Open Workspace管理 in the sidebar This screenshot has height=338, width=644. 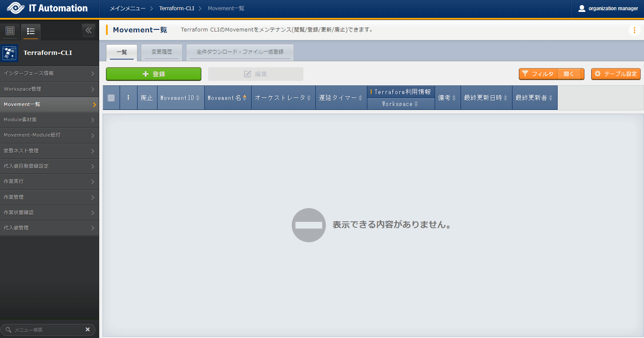coord(49,89)
